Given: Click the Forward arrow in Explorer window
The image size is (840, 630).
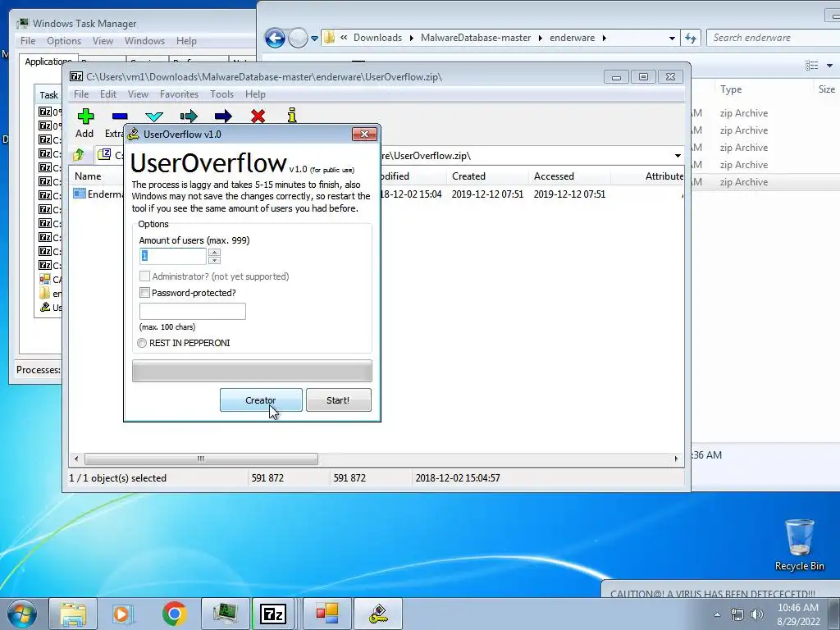Looking at the screenshot, I should pyautogui.click(x=298, y=38).
